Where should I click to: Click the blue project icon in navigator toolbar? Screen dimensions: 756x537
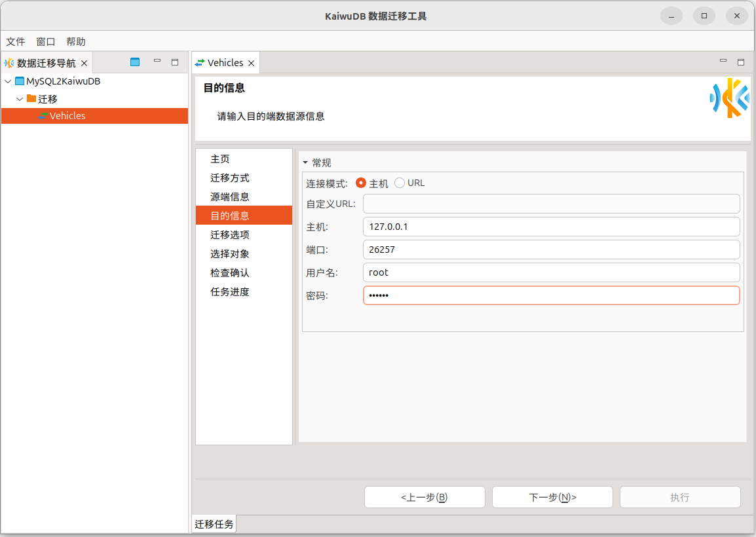(135, 62)
